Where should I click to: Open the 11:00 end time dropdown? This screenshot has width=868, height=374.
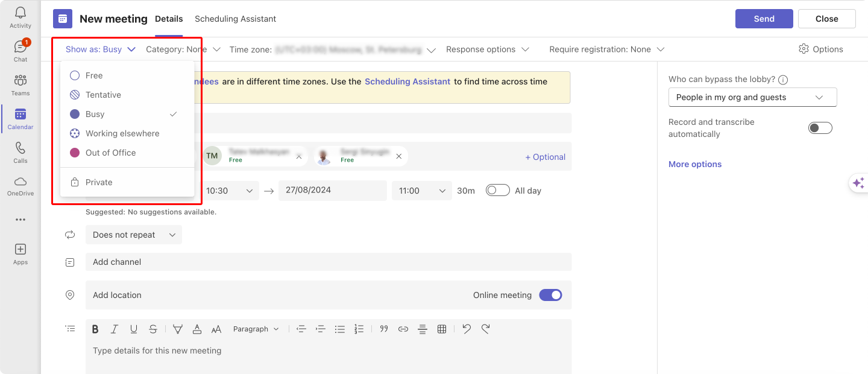tap(422, 191)
